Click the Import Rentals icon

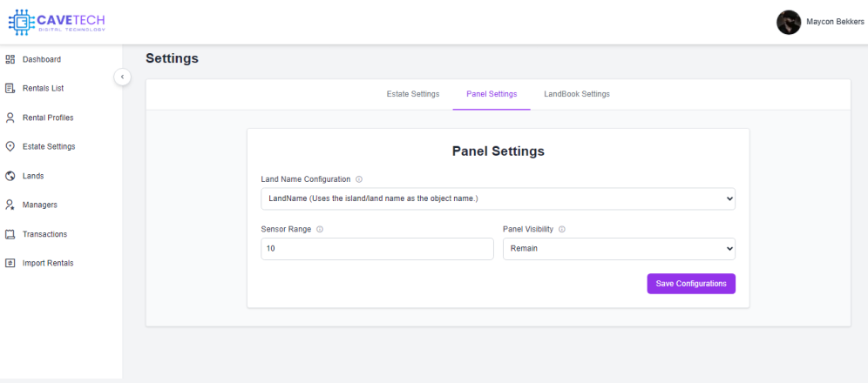[x=10, y=263]
